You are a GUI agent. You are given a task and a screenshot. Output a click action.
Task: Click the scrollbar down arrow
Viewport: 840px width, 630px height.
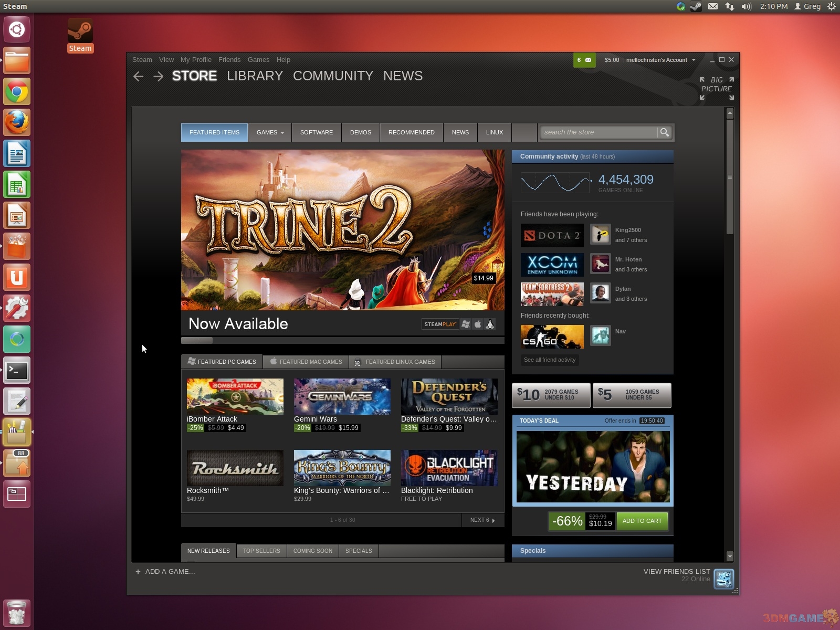point(730,556)
